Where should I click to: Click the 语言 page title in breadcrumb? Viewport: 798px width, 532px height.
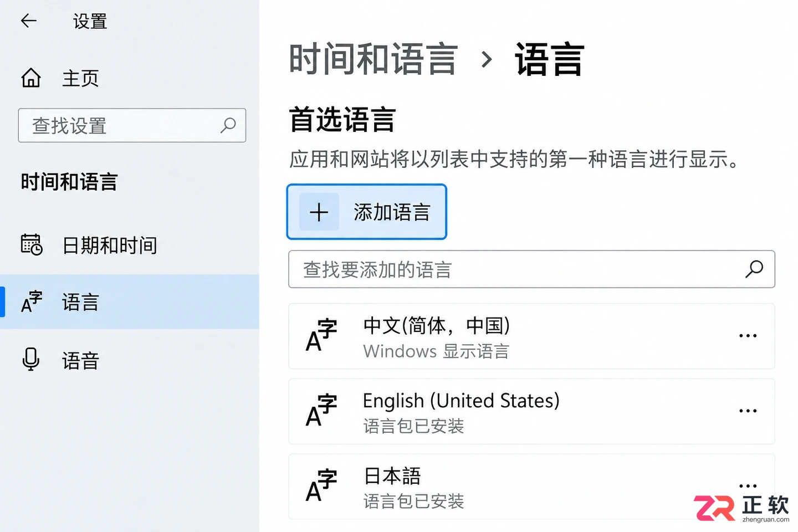[x=550, y=59]
